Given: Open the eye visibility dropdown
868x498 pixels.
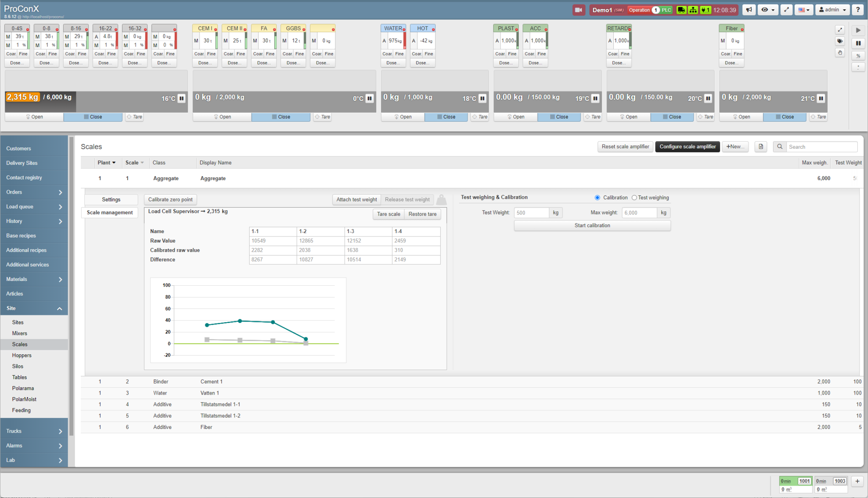Looking at the screenshot, I should click(x=768, y=10).
